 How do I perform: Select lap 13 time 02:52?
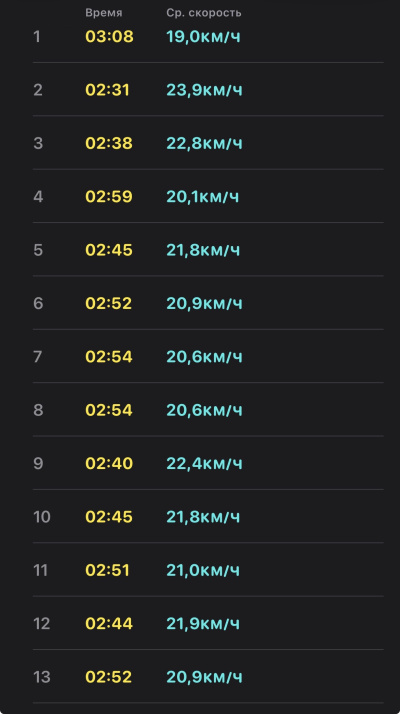pos(108,677)
